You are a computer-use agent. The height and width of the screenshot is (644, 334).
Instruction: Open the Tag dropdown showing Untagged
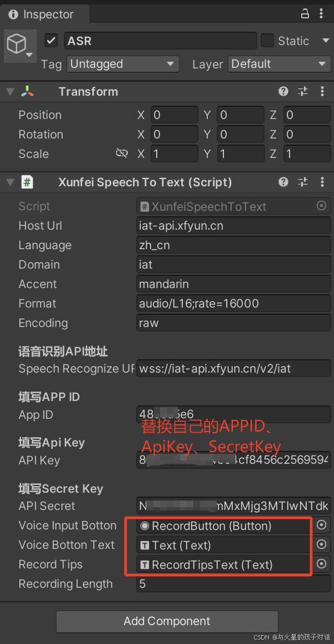point(123,64)
